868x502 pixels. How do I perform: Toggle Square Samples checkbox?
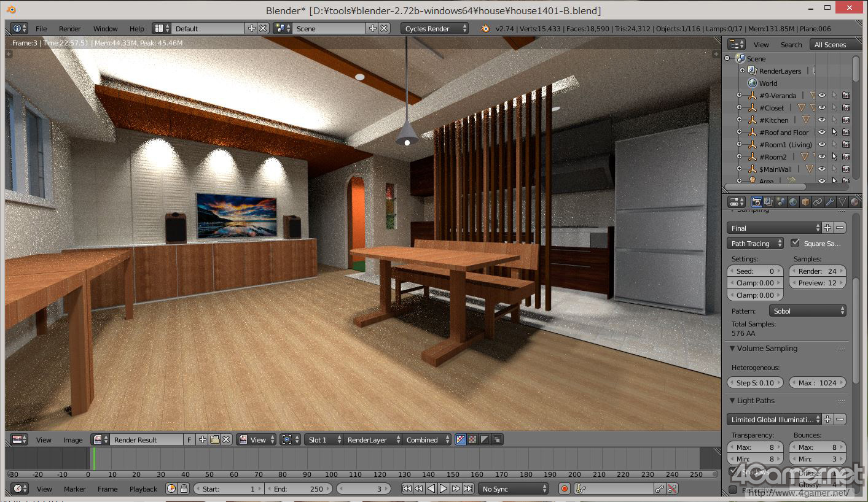pyautogui.click(x=796, y=243)
